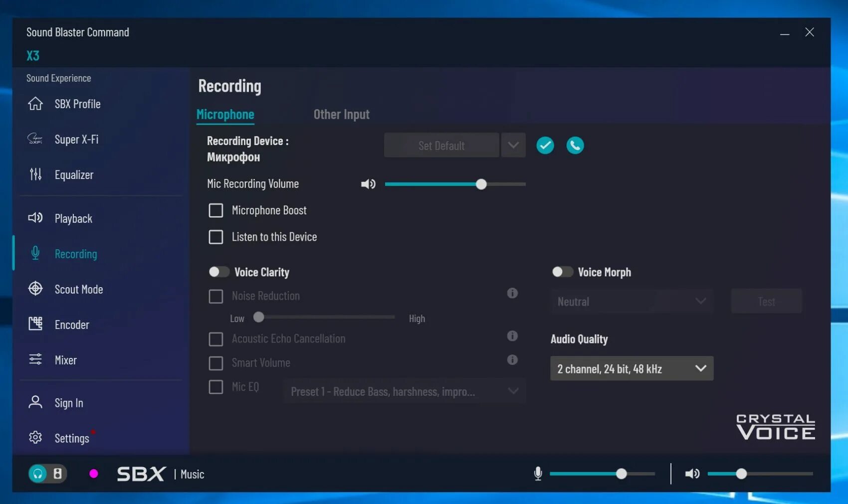This screenshot has height=504, width=848.
Task: Click the Sign In link
Action: click(x=69, y=403)
